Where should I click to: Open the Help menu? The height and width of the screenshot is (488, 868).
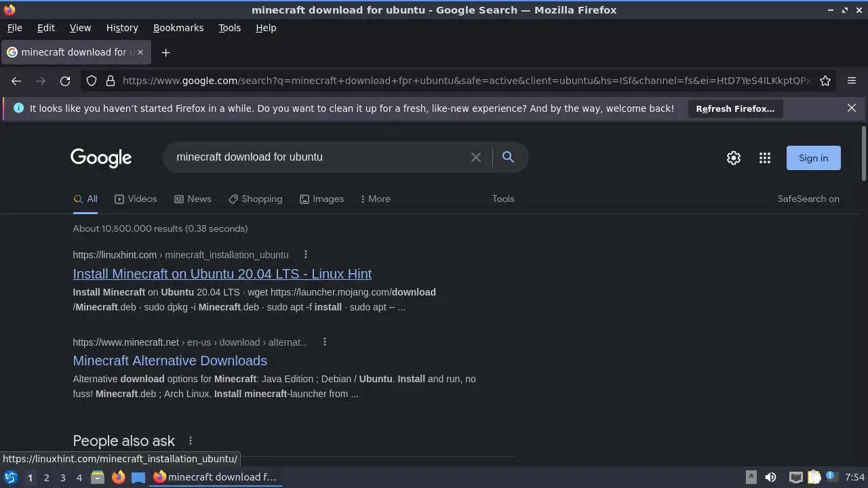coord(266,28)
